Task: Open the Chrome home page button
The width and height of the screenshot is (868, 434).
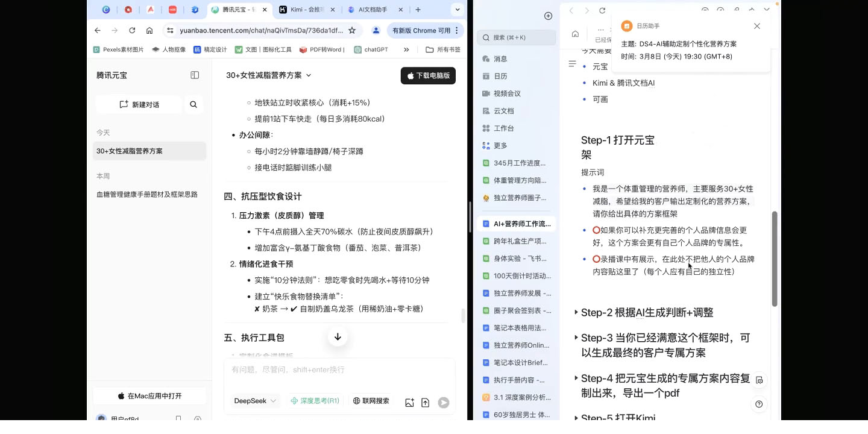Action: pyautogui.click(x=149, y=30)
